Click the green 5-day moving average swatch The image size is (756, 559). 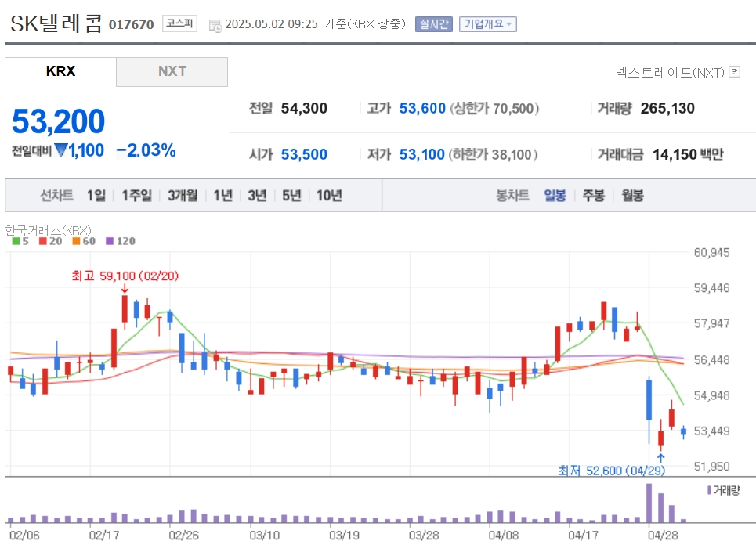16,241
